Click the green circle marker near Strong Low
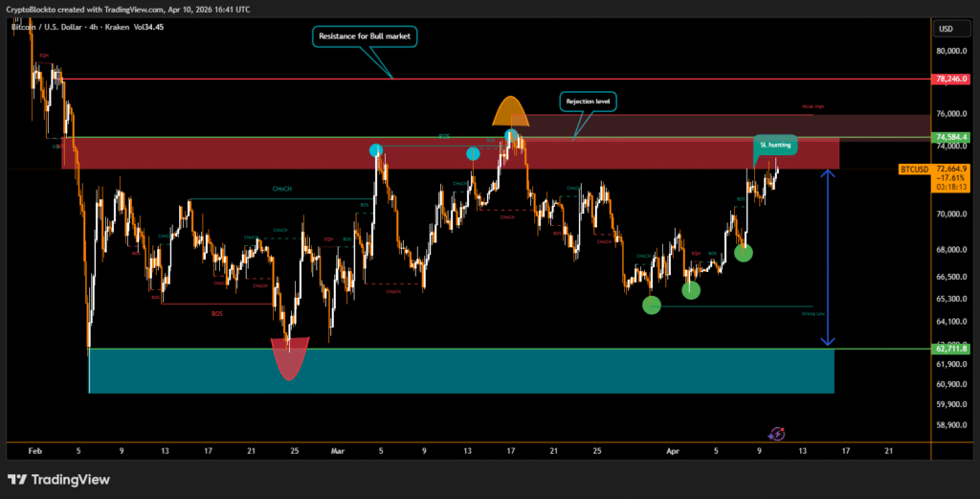 (652, 305)
